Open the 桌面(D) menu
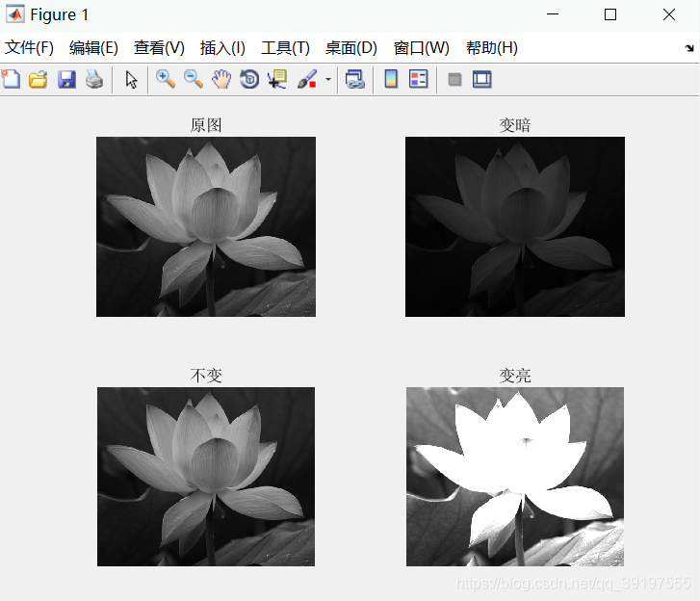The width and height of the screenshot is (700, 601). 351,47
